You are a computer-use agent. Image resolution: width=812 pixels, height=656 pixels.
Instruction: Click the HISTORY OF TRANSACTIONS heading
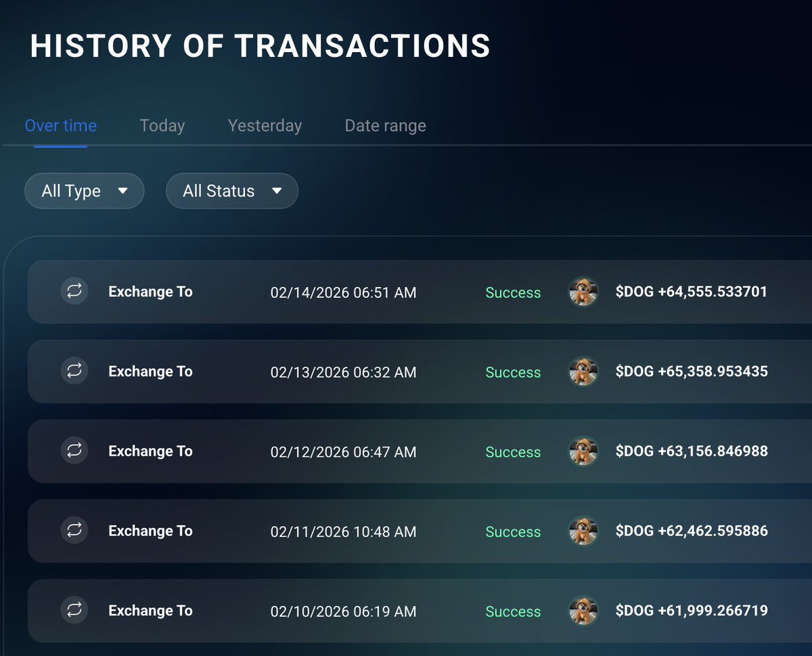(x=260, y=45)
